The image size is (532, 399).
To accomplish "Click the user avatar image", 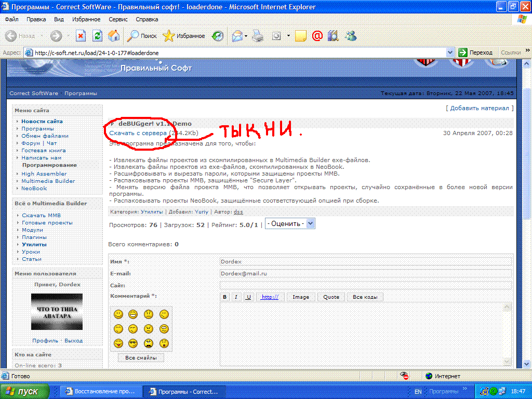I will pos(57,312).
